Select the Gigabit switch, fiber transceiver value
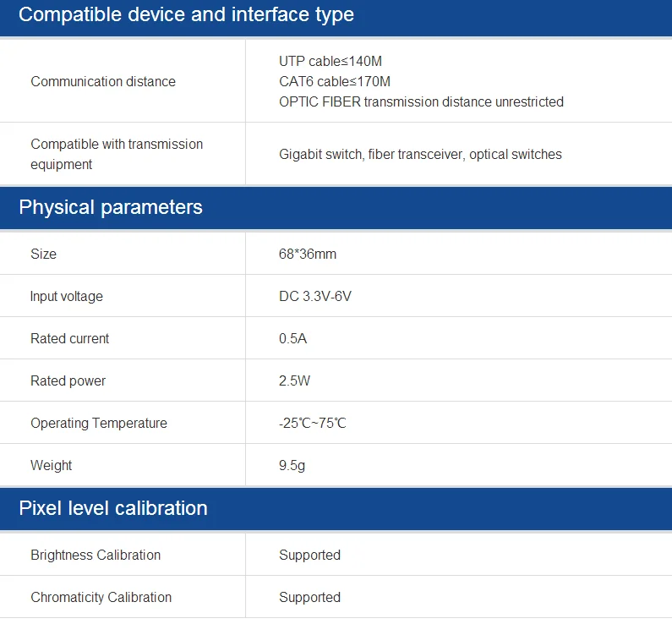Image resolution: width=672 pixels, height=624 pixels. 420,155
